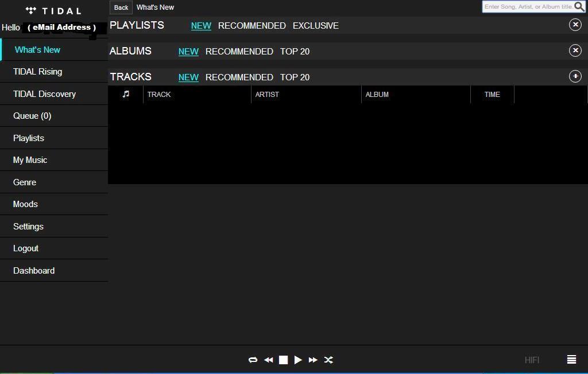Click the search magnifier icon
Image resolution: width=588 pixels, height=374 pixels.
click(579, 7)
